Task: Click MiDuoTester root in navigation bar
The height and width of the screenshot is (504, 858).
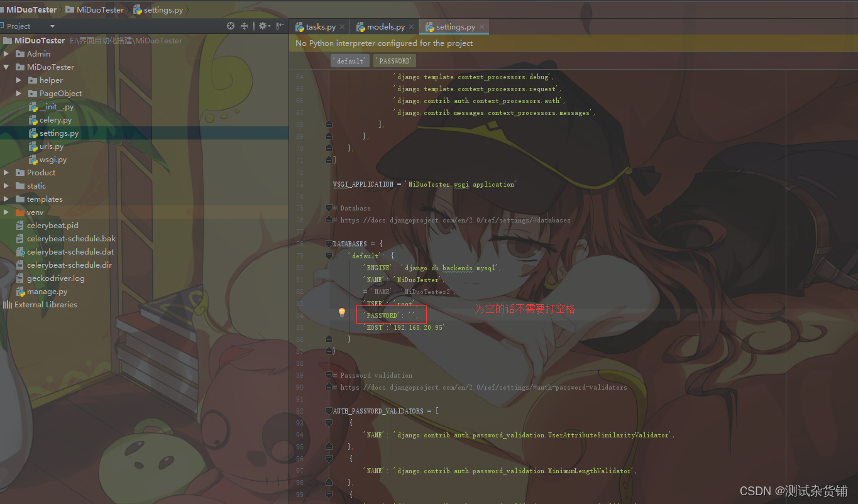Action: (31, 9)
